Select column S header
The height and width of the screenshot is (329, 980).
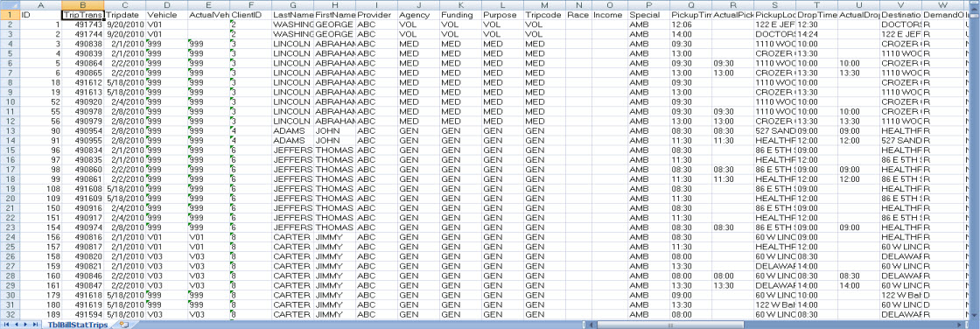pos(774,5)
